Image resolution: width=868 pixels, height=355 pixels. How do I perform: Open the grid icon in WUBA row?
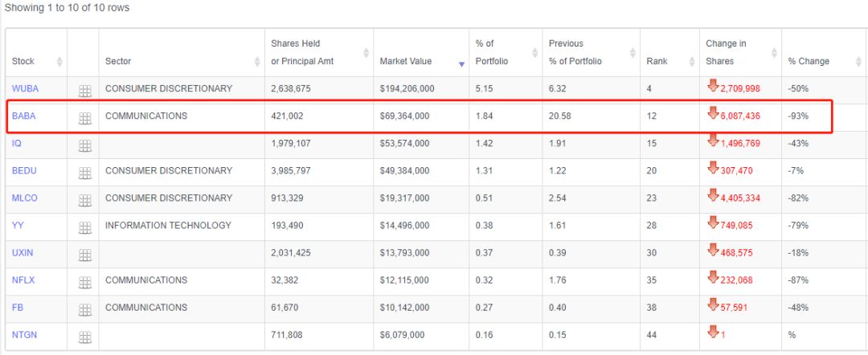point(84,92)
